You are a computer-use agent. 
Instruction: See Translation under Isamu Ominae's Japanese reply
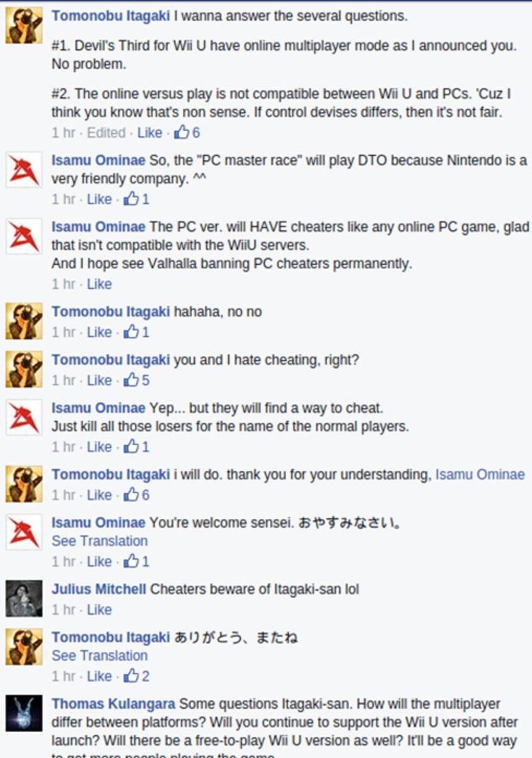point(100,541)
